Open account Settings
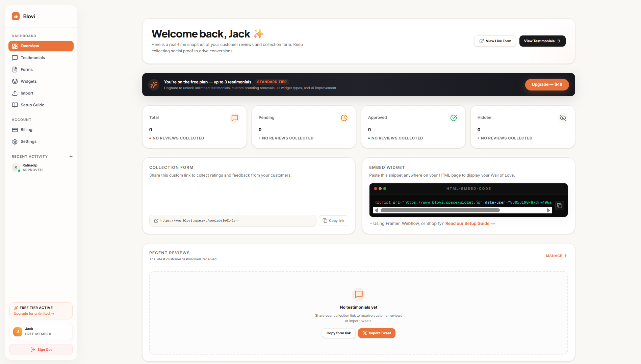641x364 pixels. (41, 141)
